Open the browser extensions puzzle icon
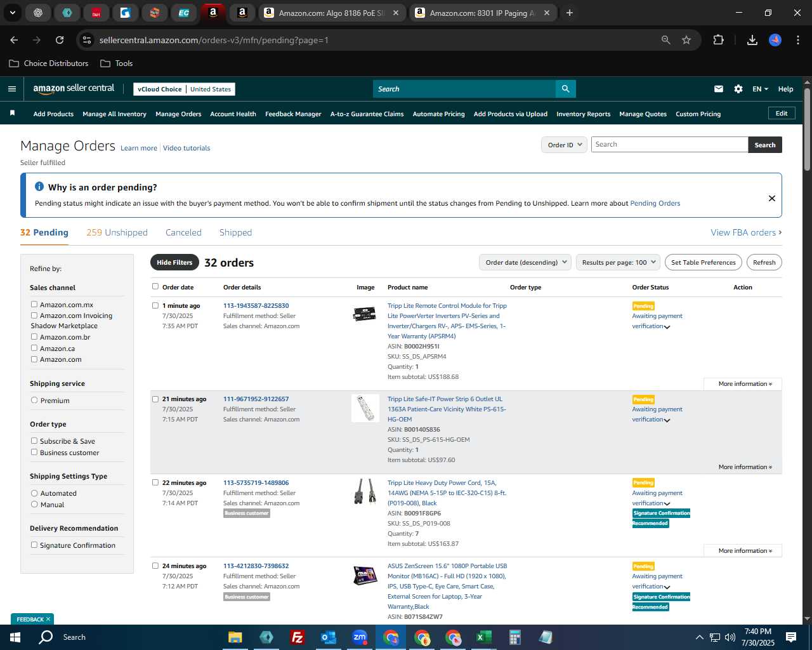The height and width of the screenshot is (650, 812). [x=718, y=40]
